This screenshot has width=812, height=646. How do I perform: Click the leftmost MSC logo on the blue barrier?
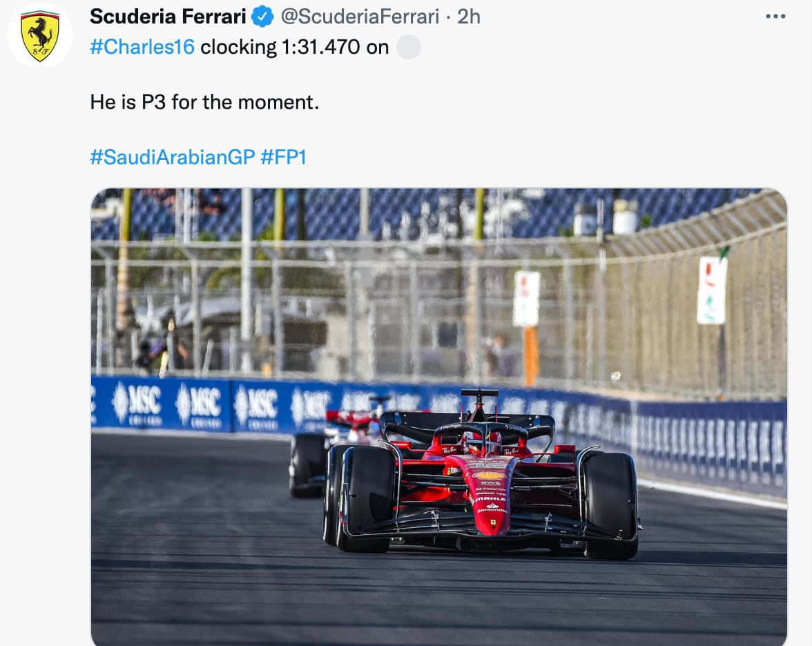click(137, 402)
